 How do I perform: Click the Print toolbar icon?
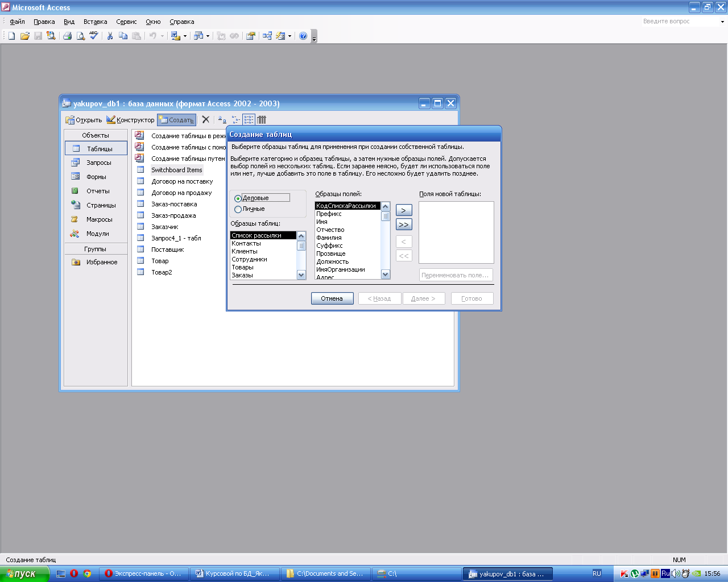click(67, 36)
